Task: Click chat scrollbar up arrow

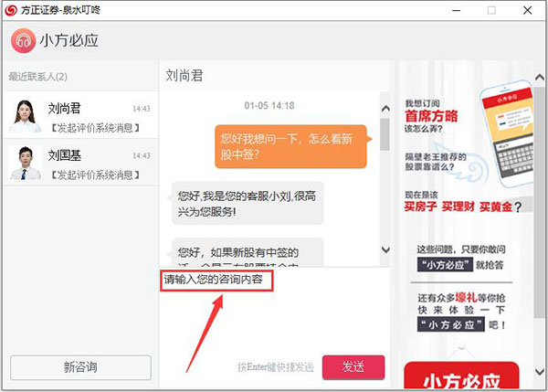Action: tap(385, 109)
